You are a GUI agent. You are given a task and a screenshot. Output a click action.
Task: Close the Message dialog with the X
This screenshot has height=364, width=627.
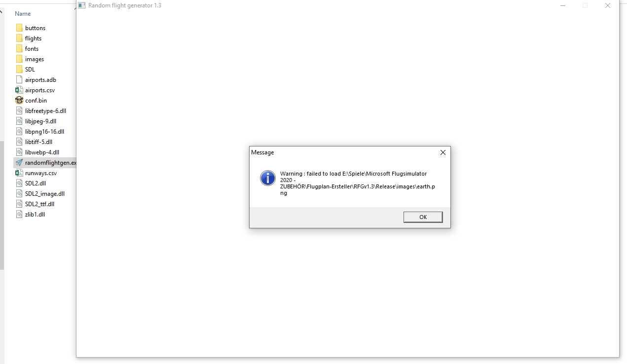[x=443, y=152]
